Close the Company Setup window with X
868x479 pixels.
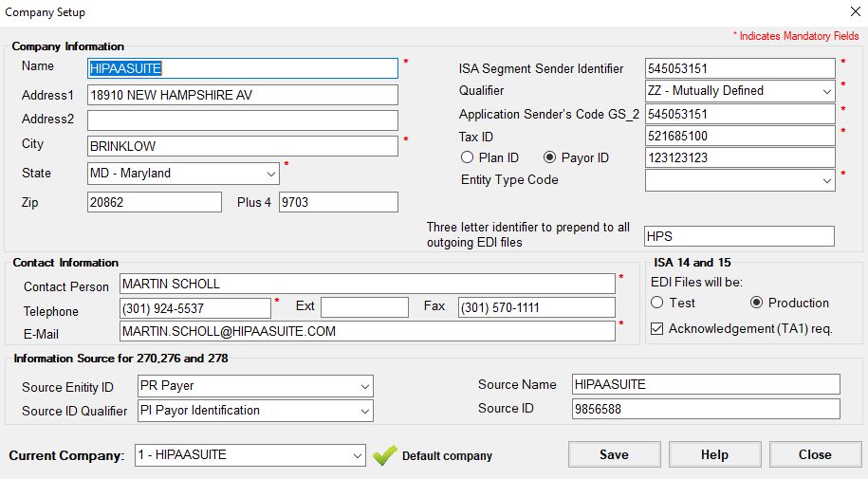[855, 11]
